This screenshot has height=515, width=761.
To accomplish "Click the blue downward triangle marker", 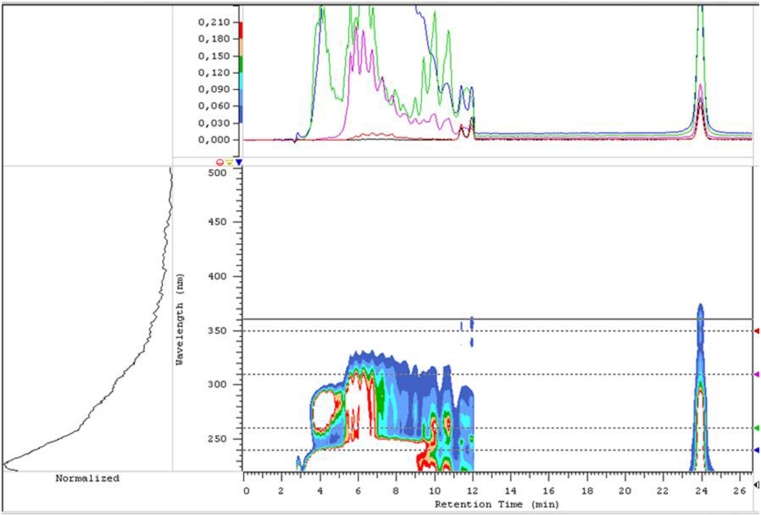I will (x=239, y=161).
